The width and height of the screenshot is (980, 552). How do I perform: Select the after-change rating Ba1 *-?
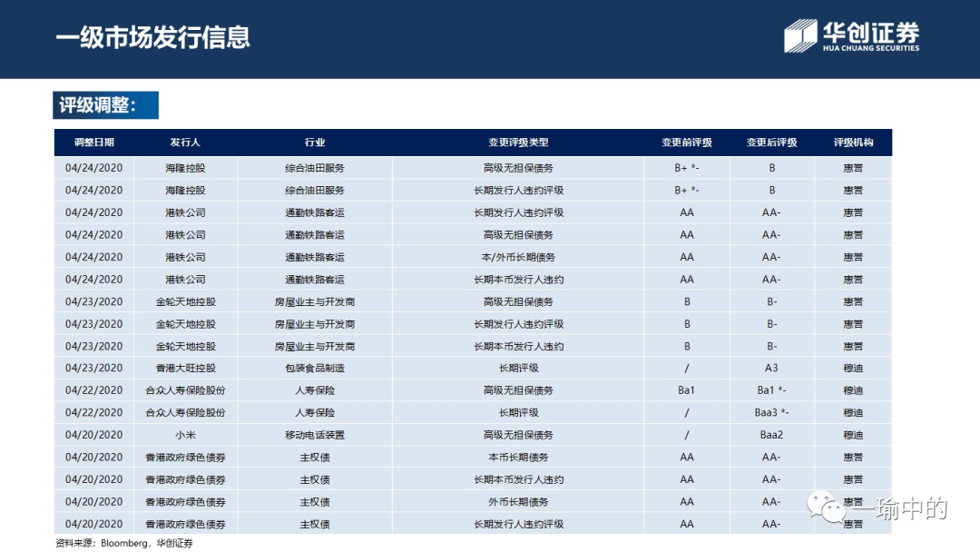pos(772,390)
